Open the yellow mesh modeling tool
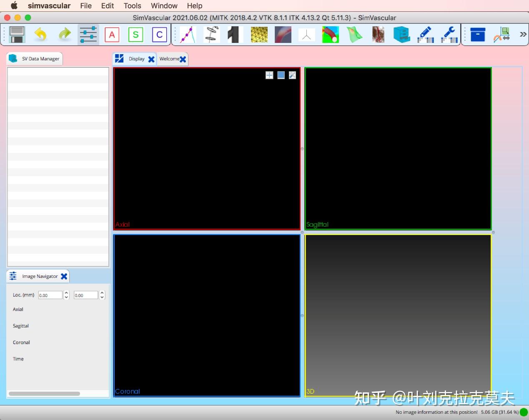529x420 pixels. click(x=259, y=35)
